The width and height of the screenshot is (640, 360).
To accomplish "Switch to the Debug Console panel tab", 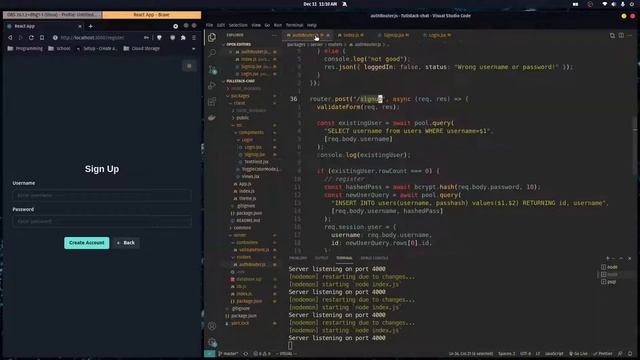I will (374, 258).
